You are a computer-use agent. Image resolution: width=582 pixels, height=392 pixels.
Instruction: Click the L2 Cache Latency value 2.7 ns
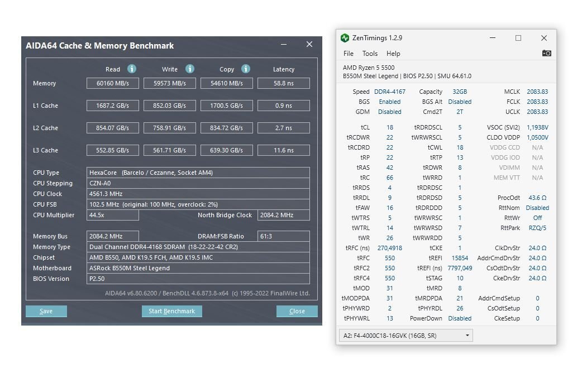pyautogui.click(x=284, y=128)
